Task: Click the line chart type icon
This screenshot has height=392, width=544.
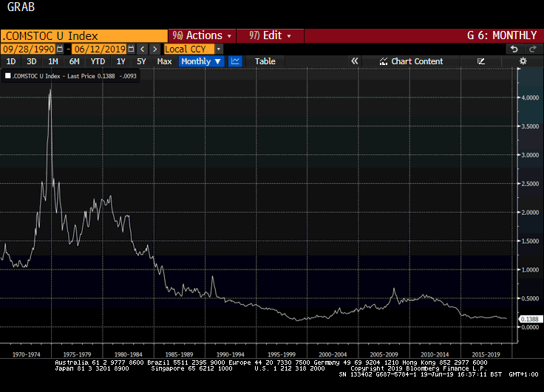Action: [235, 61]
